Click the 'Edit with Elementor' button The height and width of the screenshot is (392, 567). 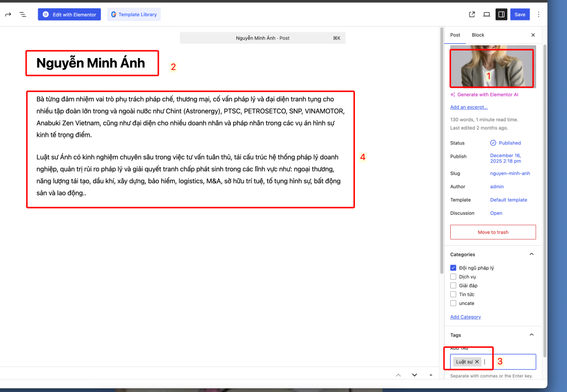pyautogui.click(x=69, y=14)
